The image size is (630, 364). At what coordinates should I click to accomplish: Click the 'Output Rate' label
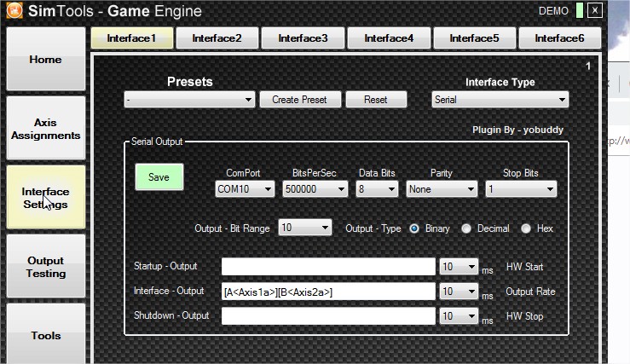pyautogui.click(x=530, y=292)
